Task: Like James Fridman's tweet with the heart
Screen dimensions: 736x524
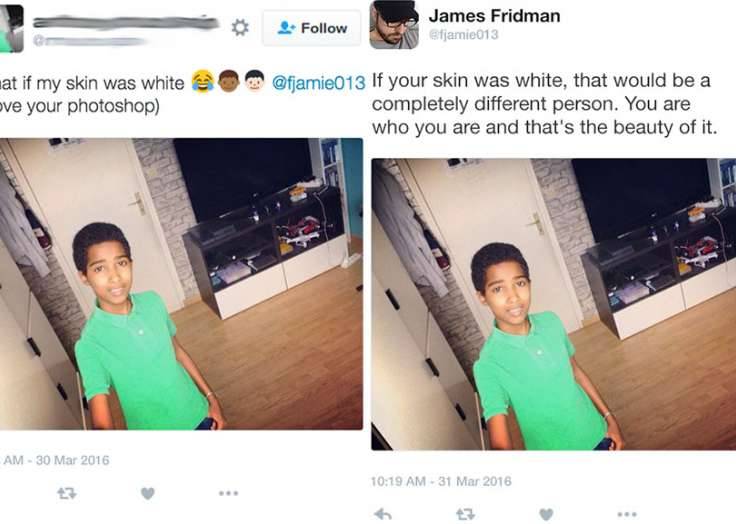Action: click(x=546, y=515)
